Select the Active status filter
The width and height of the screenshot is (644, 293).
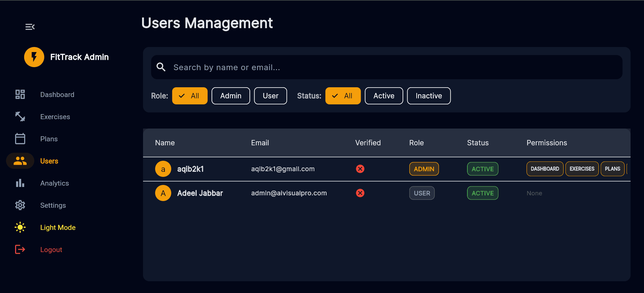[383, 96]
